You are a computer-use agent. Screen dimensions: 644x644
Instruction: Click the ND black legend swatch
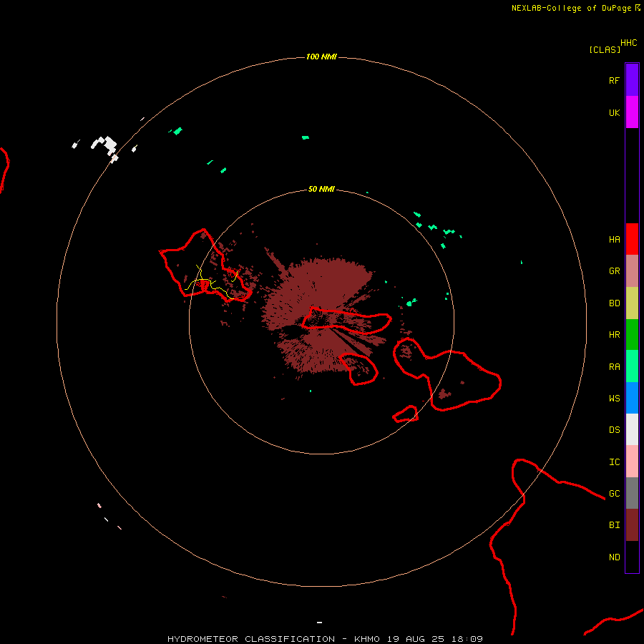coord(632,557)
